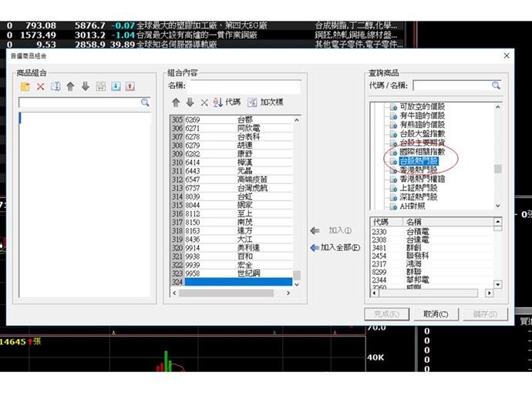Viewport: 532px width, 399px height.
Task: Select 台股大盤指數 tree node
Action: click(x=422, y=134)
